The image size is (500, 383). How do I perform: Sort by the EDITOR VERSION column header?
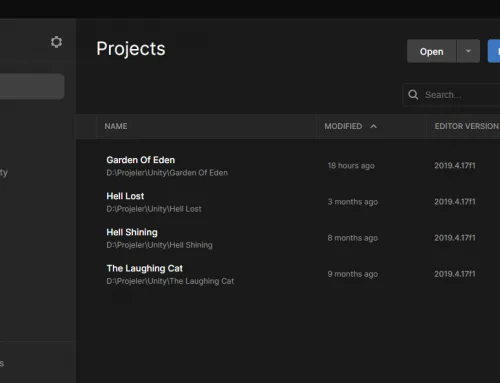467,126
